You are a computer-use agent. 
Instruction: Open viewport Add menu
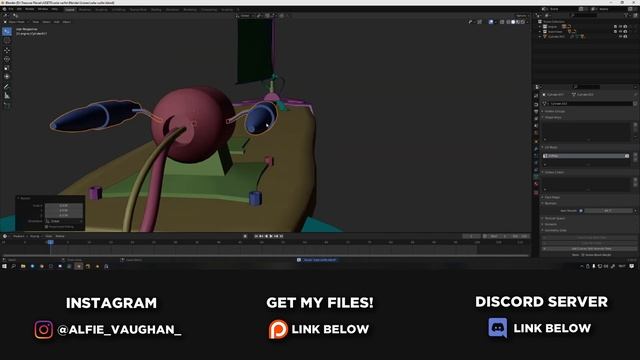(x=57, y=22)
